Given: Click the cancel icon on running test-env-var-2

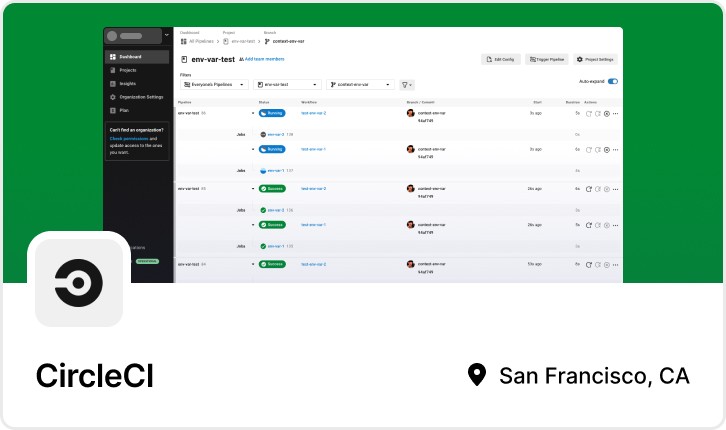Looking at the screenshot, I should pyautogui.click(x=607, y=113).
